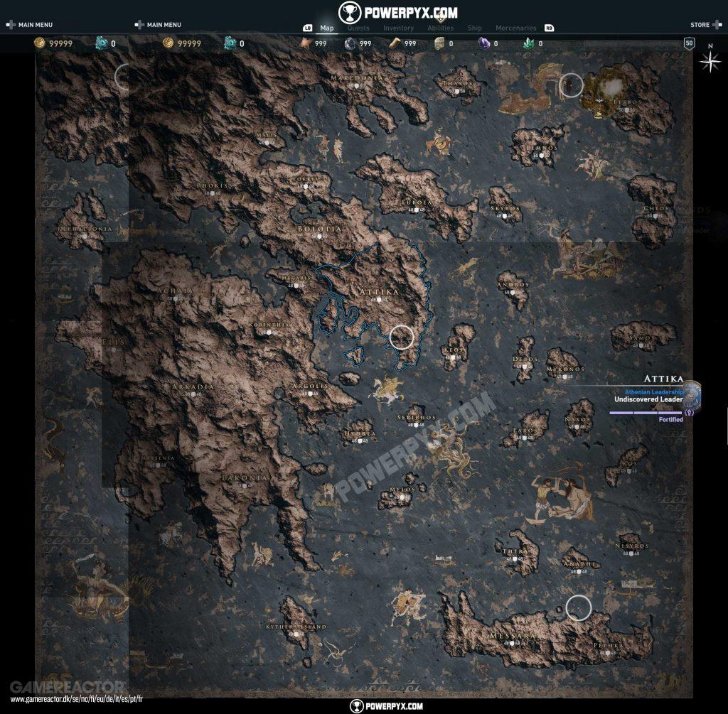
Task: Select the Boeotia region label
Action: (x=319, y=229)
